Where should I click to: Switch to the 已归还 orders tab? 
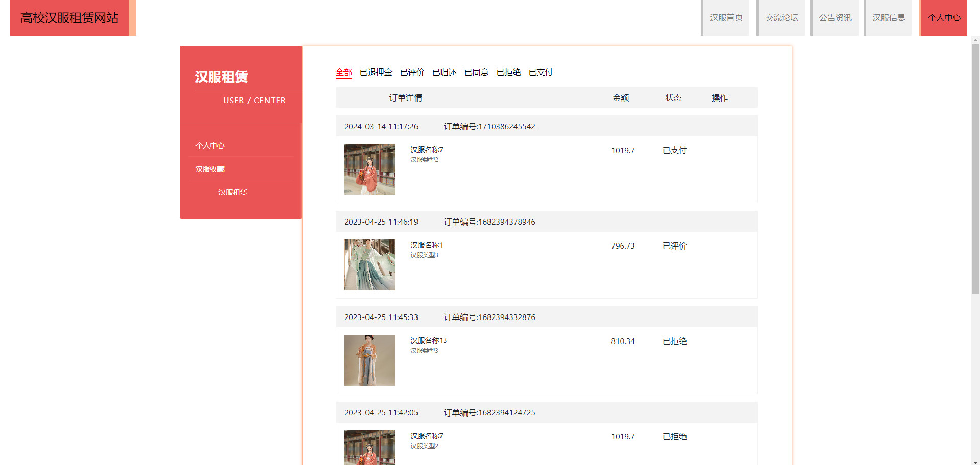(x=444, y=72)
